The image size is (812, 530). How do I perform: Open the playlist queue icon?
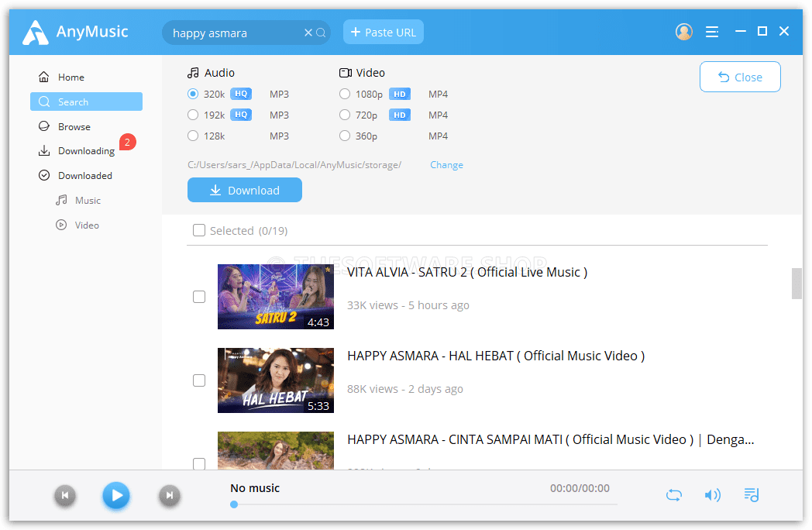tap(752, 495)
